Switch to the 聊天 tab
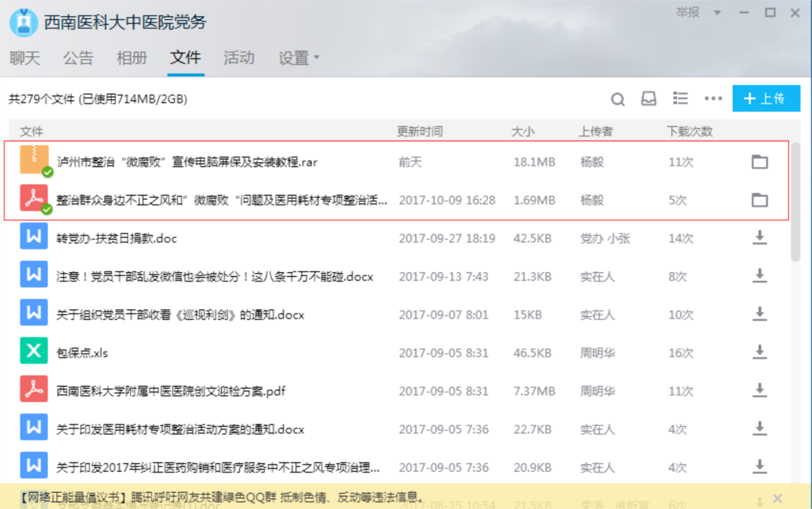Viewport: 812px width, 509px height. pyautogui.click(x=25, y=58)
